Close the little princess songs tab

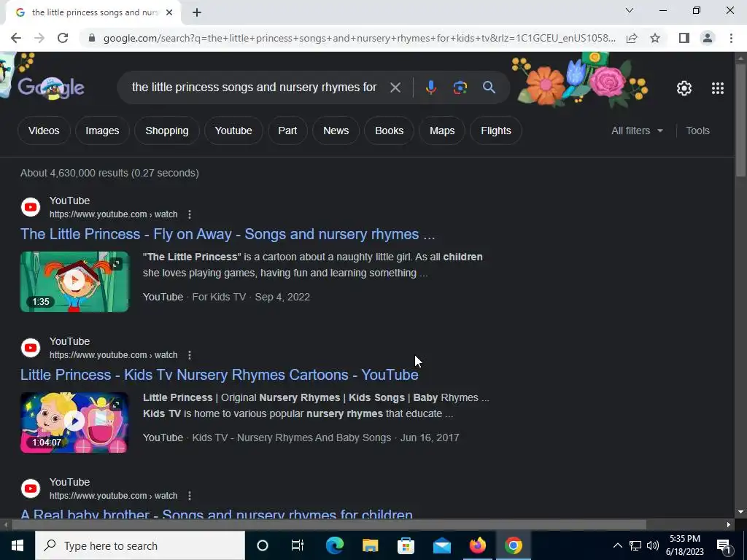pyautogui.click(x=169, y=13)
